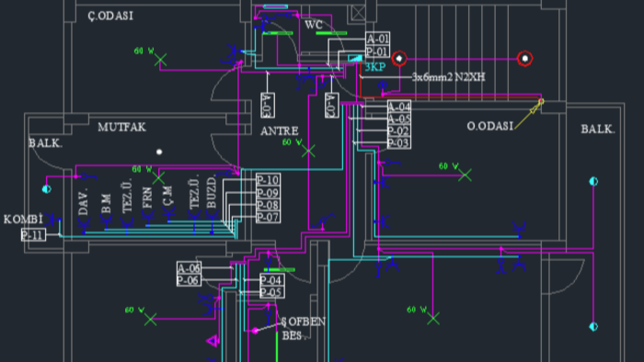Pick the FRN socket label
644x362 pixels.
click(147, 198)
